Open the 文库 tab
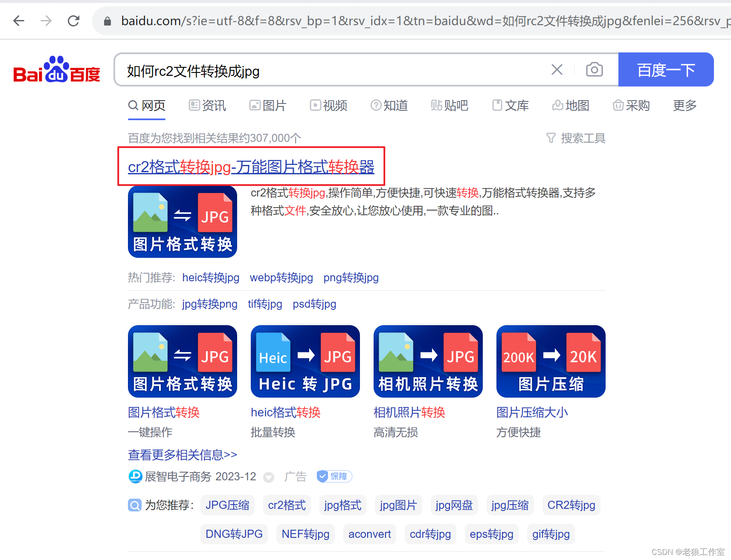This screenshot has width=731, height=560. pyautogui.click(x=510, y=105)
